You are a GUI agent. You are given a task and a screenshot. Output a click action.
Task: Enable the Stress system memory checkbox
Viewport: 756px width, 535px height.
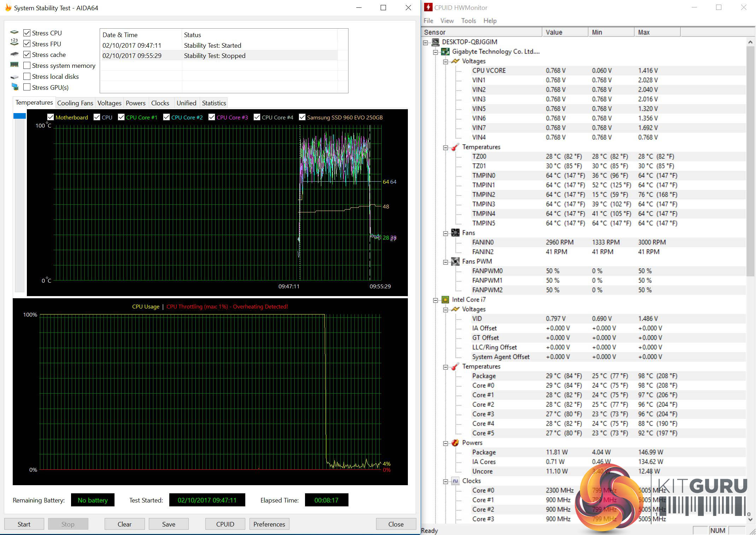click(27, 66)
